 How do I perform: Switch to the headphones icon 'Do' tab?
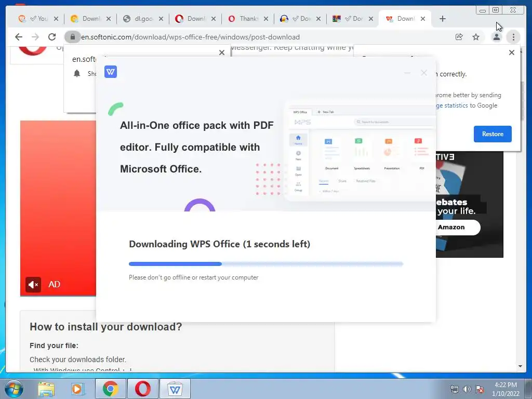coord(299,19)
